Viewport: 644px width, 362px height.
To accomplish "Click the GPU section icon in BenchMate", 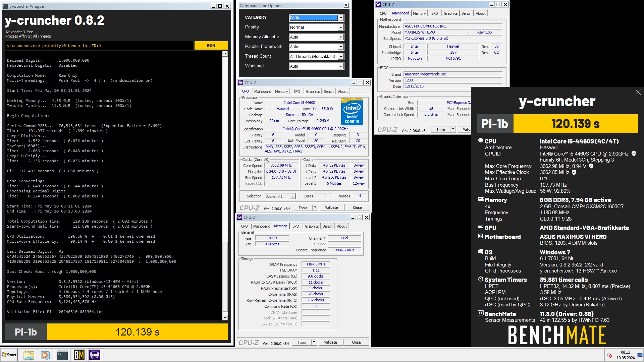I will pos(481,227).
